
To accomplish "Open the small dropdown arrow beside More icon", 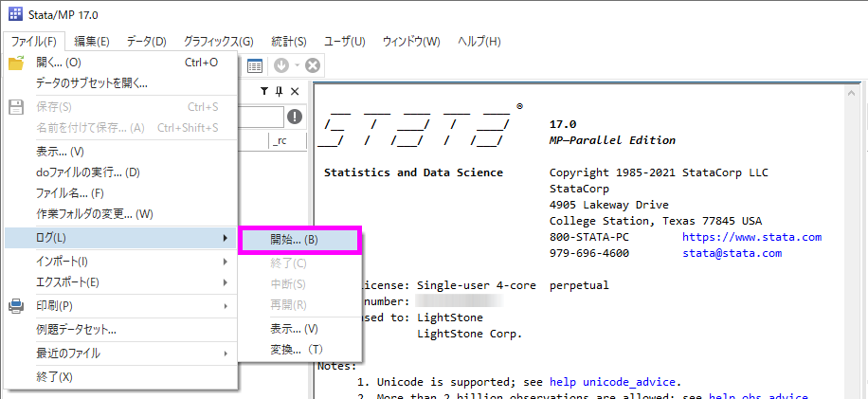I will click(x=297, y=65).
